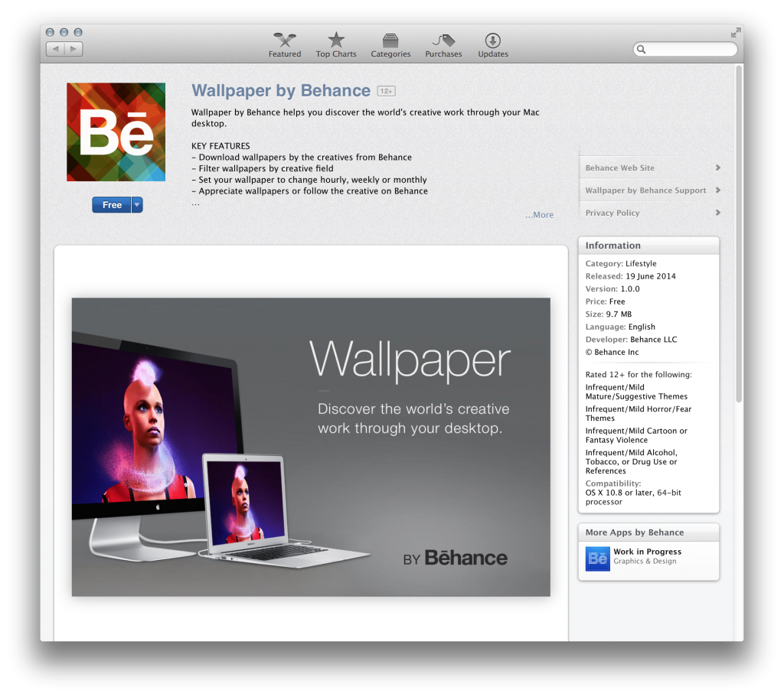Open the Featured section icon
784x697 pixels.
click(285, 41)
